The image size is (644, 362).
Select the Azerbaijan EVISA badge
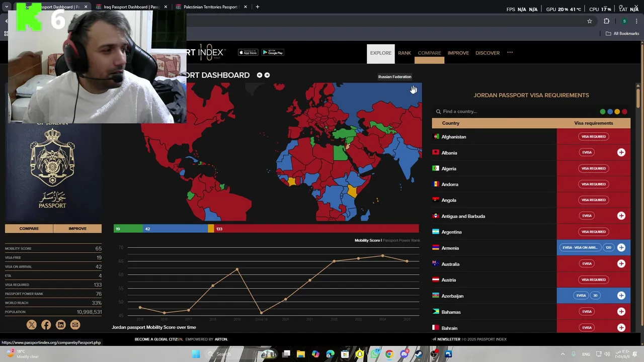(581, 295)
